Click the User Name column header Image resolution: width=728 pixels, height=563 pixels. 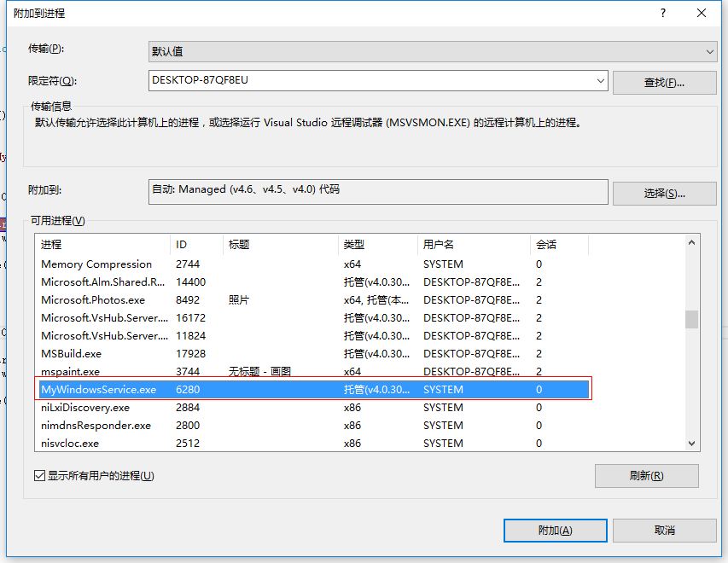473,245
